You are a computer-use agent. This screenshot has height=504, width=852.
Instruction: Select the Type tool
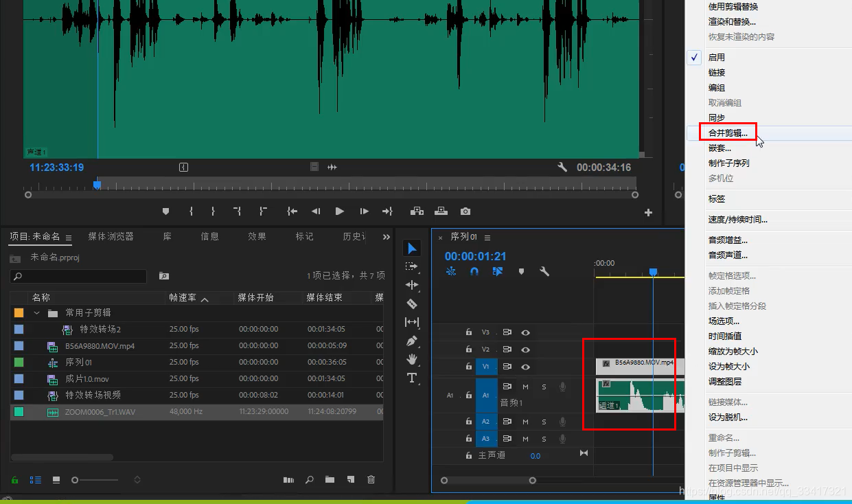coord(412,378)
